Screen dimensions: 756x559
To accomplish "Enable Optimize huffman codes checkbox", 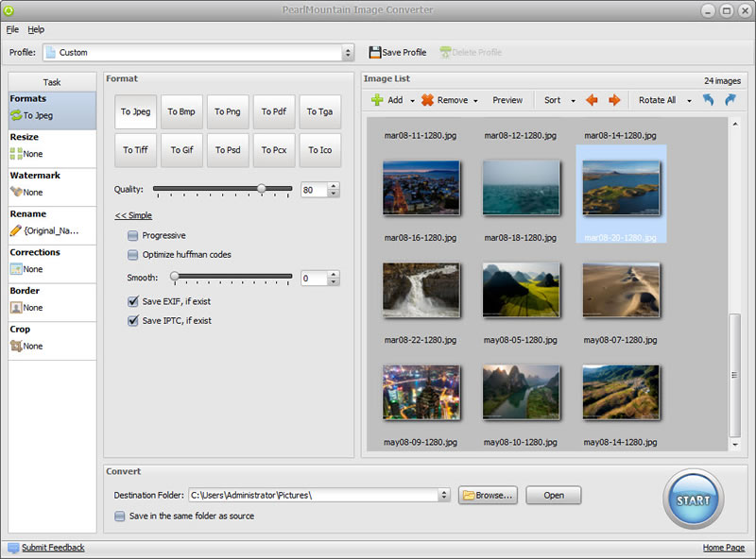I will click(132, 254).
